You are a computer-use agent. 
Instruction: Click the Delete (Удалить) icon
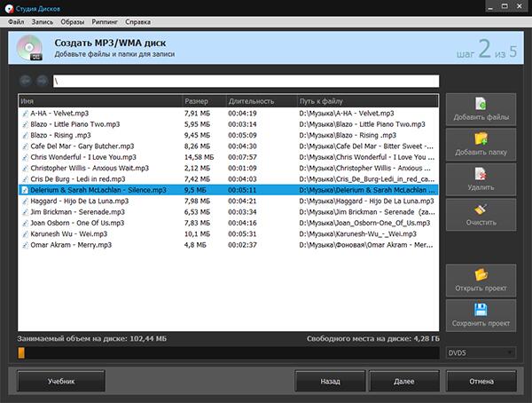point(481,174)
